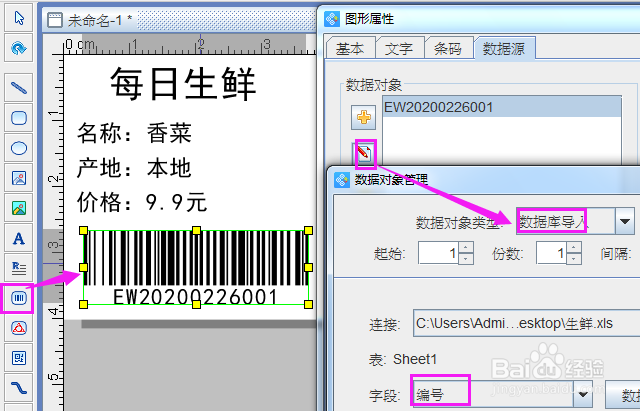Switch to the 条码 tab
Image resolution: width=640 pixels, height=411 pixels.
coord(448,49)
